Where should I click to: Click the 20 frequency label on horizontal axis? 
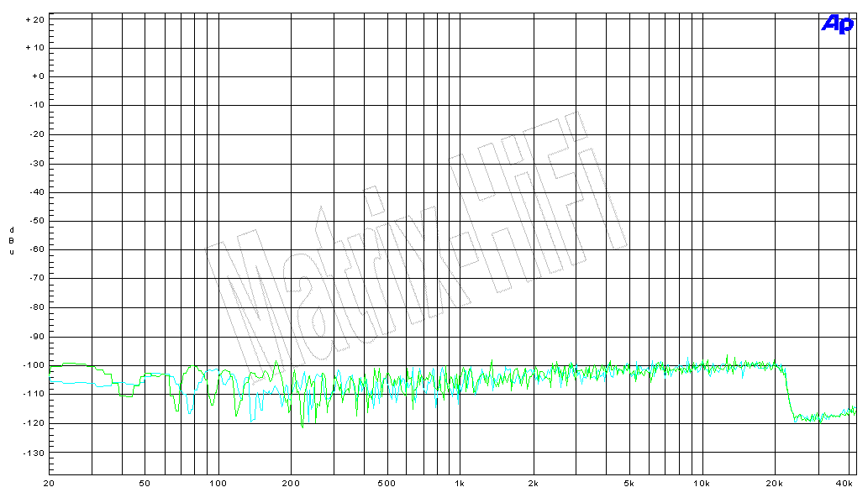point(49,484)
